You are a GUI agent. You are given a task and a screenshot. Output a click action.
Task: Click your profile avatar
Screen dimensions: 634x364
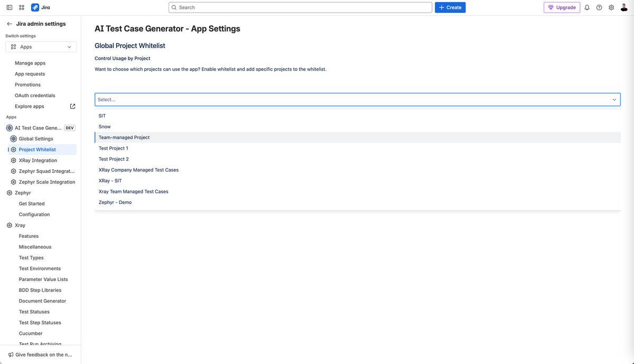coord(624,7)
